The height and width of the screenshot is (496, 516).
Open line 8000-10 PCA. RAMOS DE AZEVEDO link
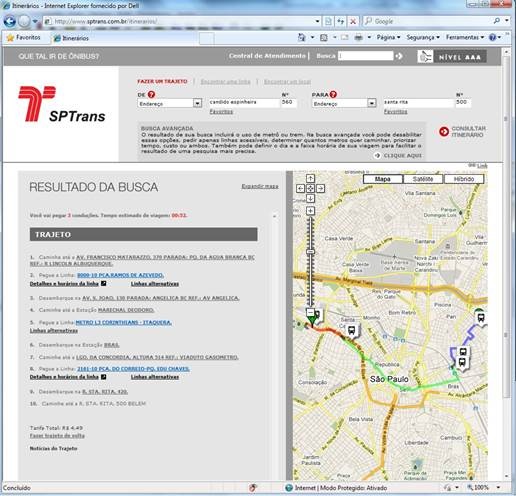120,275
